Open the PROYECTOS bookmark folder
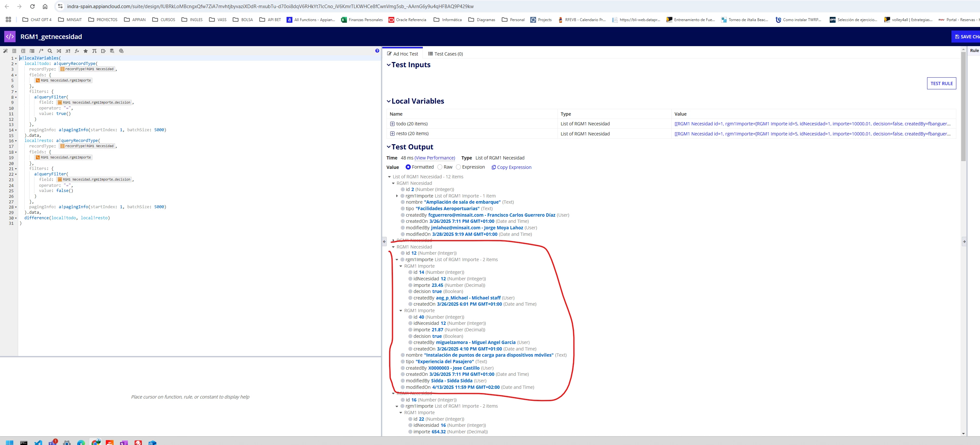Viewport: 980px width, 445px height. coord(103,19)
